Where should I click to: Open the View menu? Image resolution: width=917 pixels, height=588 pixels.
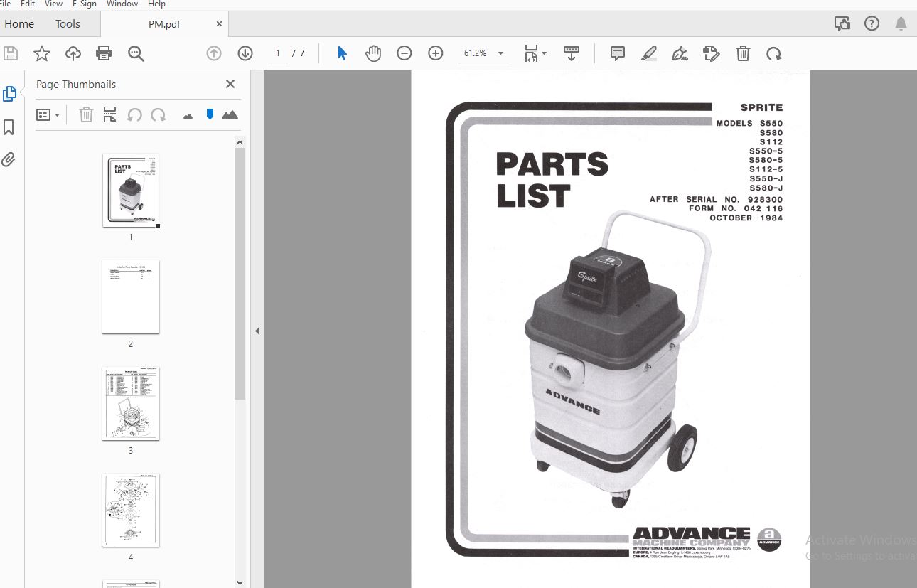(53, 4)
